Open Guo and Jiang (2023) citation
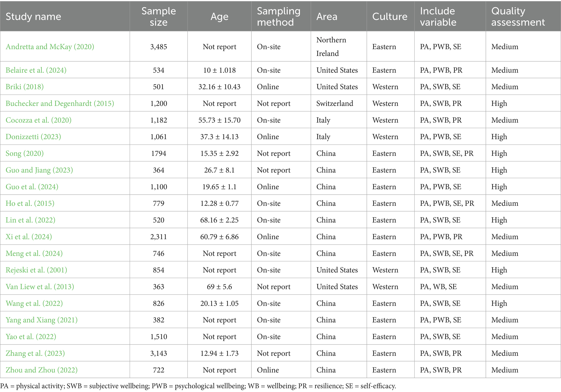The image size is (561, 392). click(x=39, y=170)
